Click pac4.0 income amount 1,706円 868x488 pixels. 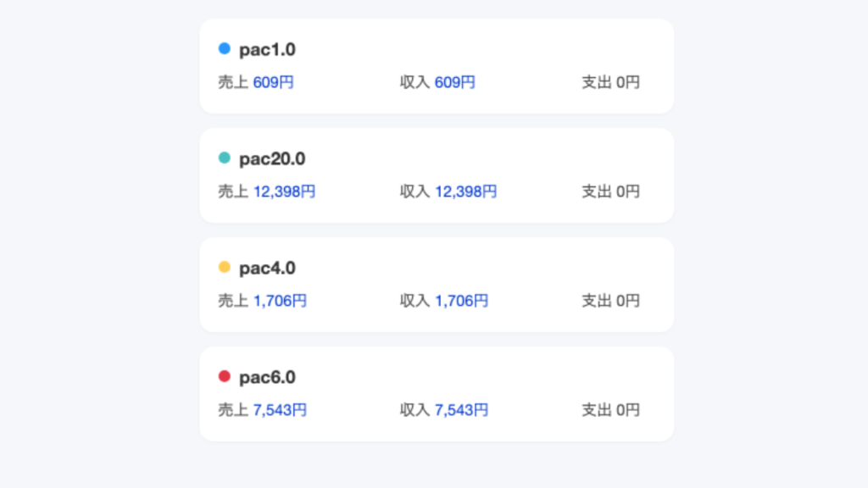(x=462, y=301)
